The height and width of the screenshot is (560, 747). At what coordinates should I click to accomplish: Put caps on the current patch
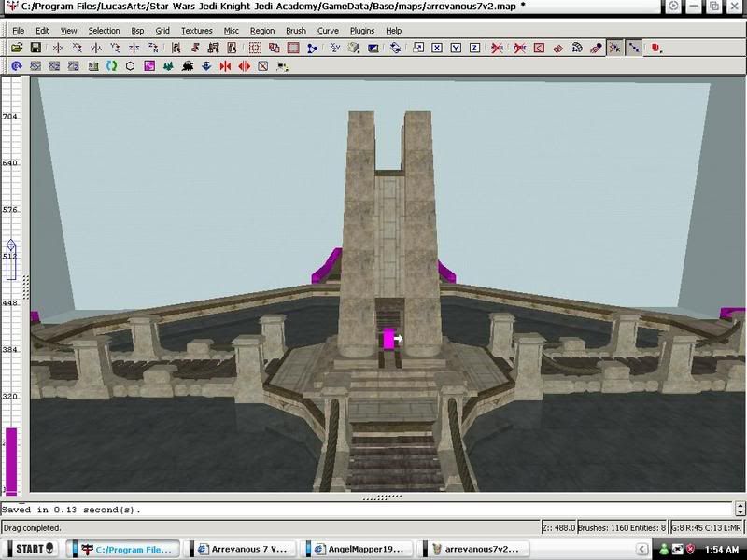(596, 48)
